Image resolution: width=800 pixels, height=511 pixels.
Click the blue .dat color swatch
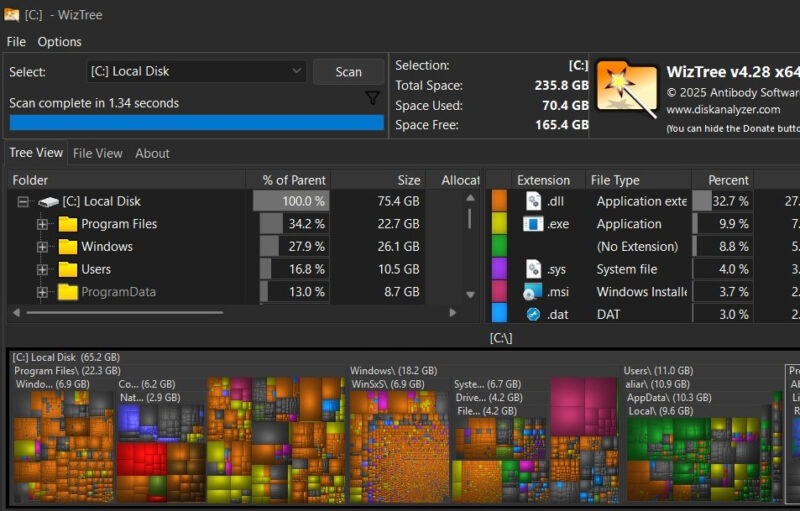499,313
